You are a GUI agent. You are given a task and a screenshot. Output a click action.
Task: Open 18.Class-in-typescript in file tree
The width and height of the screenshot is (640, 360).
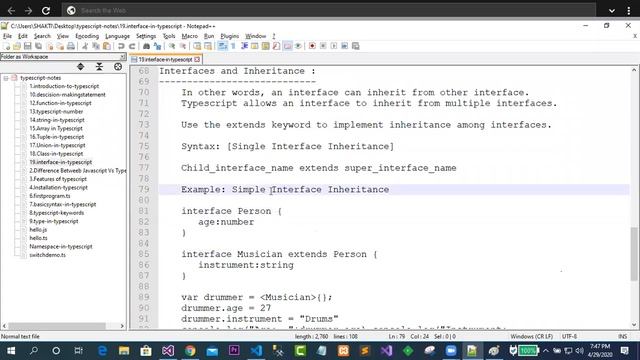[56, 153]
